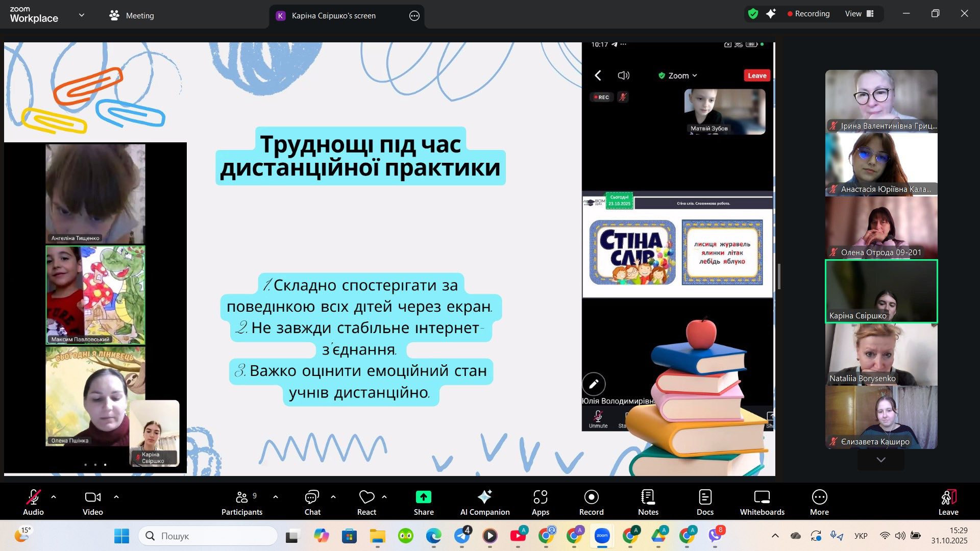
Task: Open Zoom dropdown in shared phone screen
Action: tap(678, 76)
